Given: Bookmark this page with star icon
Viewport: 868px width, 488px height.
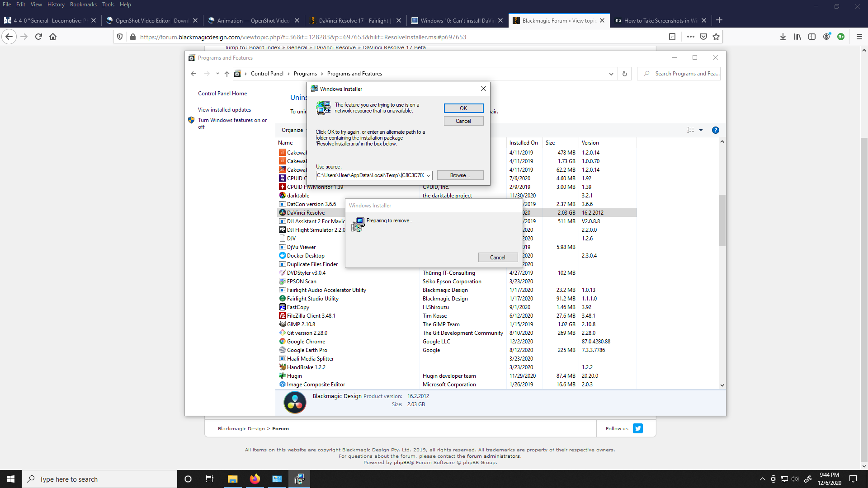Looking at the screenshot, I should (716, 37).
